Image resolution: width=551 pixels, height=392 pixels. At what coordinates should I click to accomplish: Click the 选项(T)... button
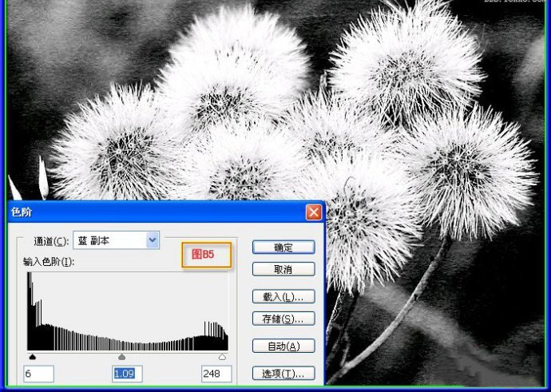pos(283,374)
